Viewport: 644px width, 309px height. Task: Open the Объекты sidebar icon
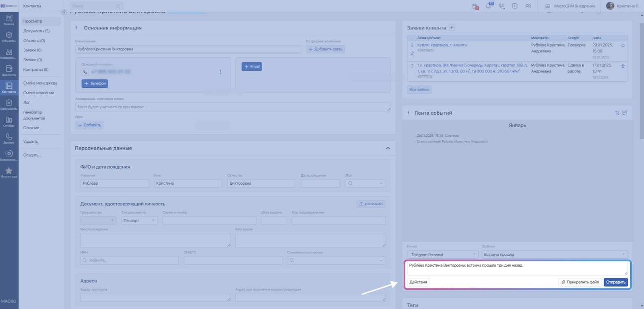9,37
